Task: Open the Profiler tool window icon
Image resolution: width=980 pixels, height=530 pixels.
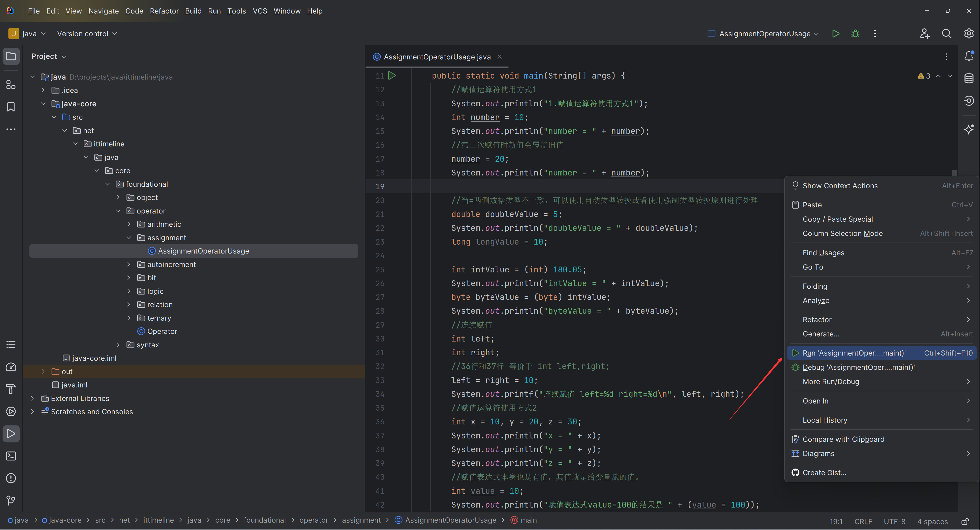Action: 11,367
